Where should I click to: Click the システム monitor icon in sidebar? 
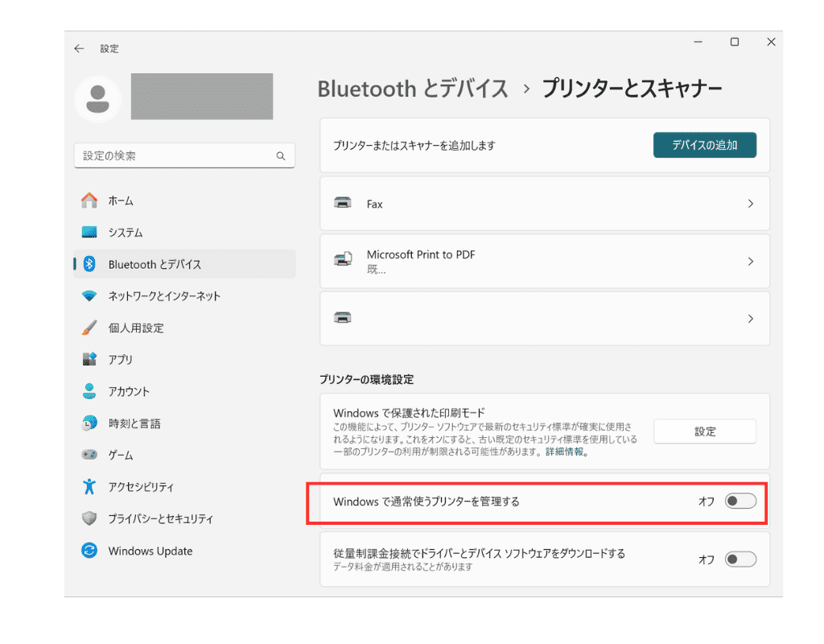point(89,233)
